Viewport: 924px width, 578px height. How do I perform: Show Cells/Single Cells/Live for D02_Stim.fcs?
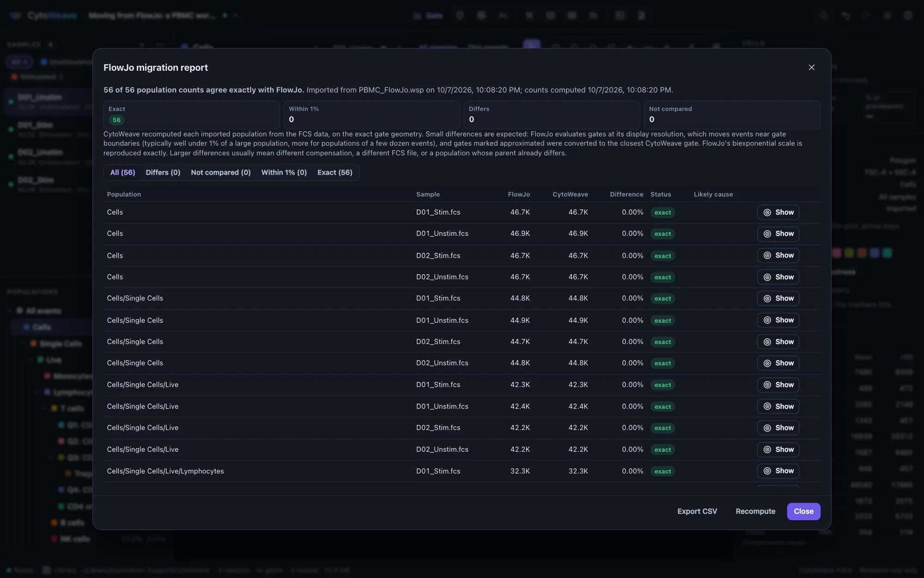click(x=778, y=428)
